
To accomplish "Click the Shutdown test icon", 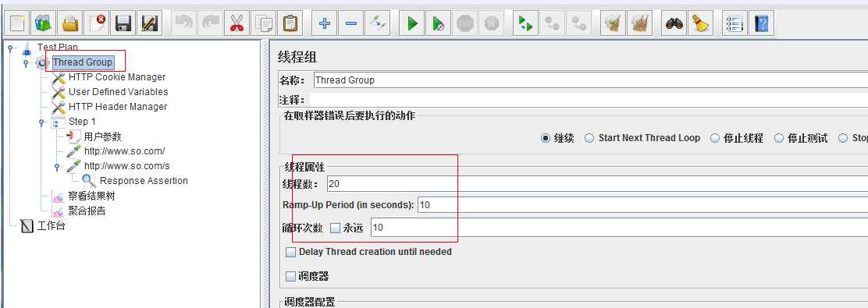I will [492, 23].
